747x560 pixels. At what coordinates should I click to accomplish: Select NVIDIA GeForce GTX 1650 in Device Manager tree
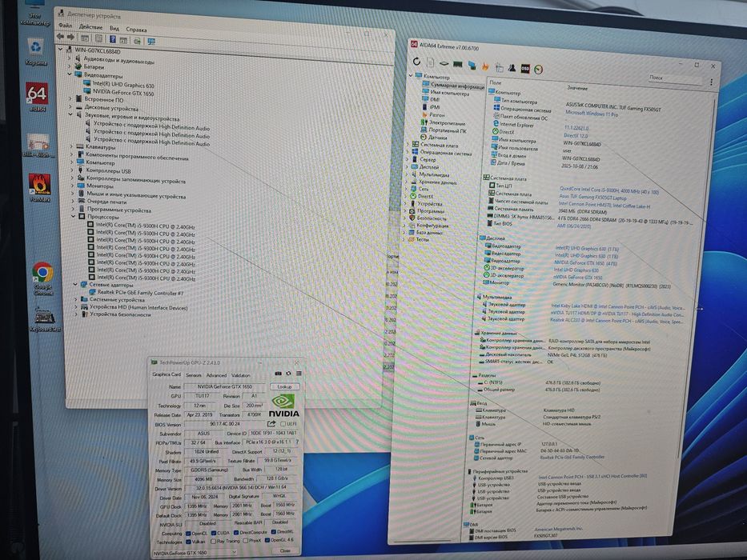(x=123, y=93)
